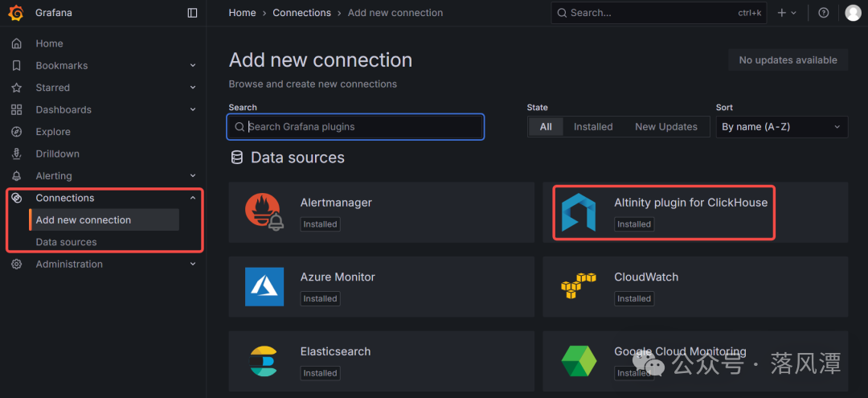868x398 pixels.
Task: Open the CloudWatch plugin title
Action: [646, 277]
